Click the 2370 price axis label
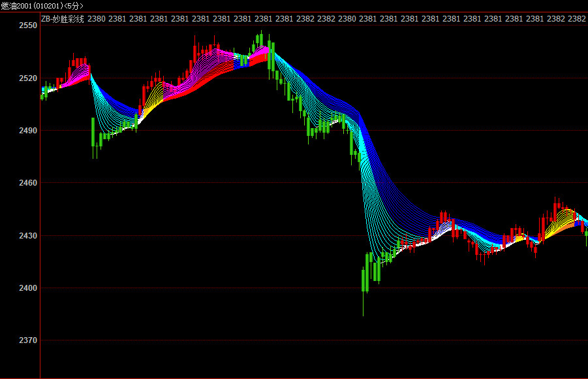588x379 pixels. tap(28, 340)
